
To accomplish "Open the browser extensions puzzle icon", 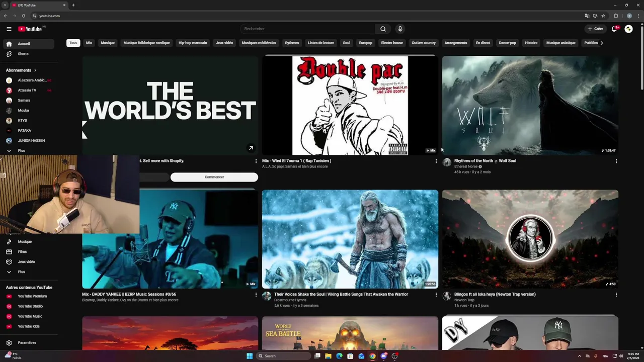I will tap(616, 16).
